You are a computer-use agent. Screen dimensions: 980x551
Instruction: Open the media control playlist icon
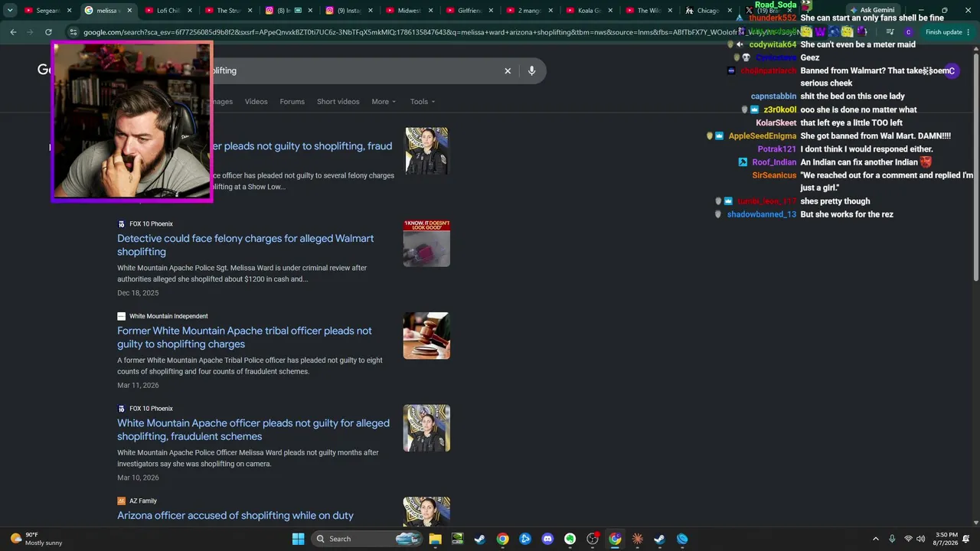[x=890, y=32]
